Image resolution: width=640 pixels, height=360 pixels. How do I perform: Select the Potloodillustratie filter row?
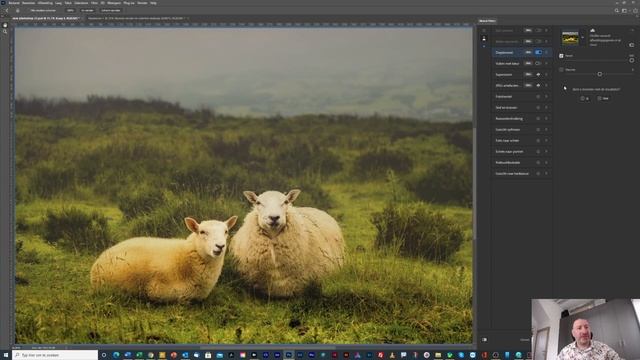[x=522, y=162]
